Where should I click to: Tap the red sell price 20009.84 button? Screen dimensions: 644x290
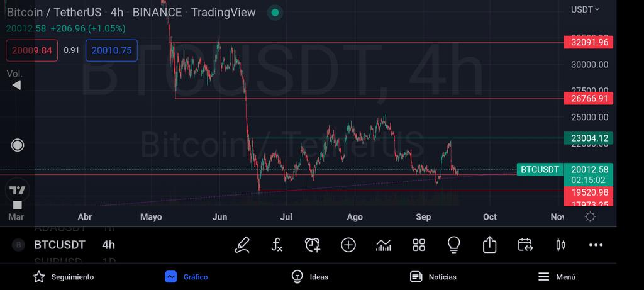coord(32,50)
